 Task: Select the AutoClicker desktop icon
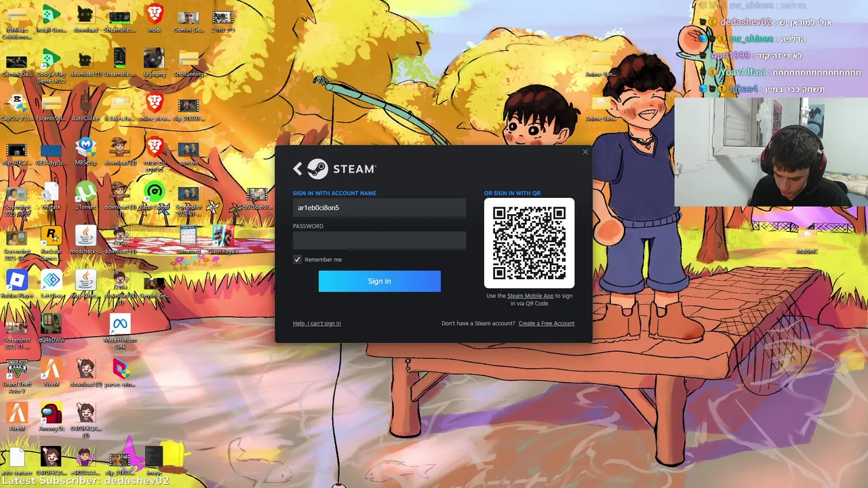(85, 107)
